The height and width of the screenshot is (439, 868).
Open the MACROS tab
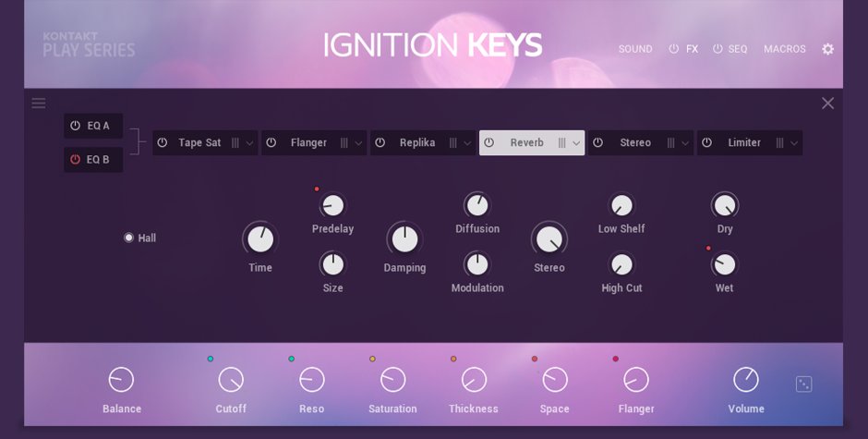(784, 49)
